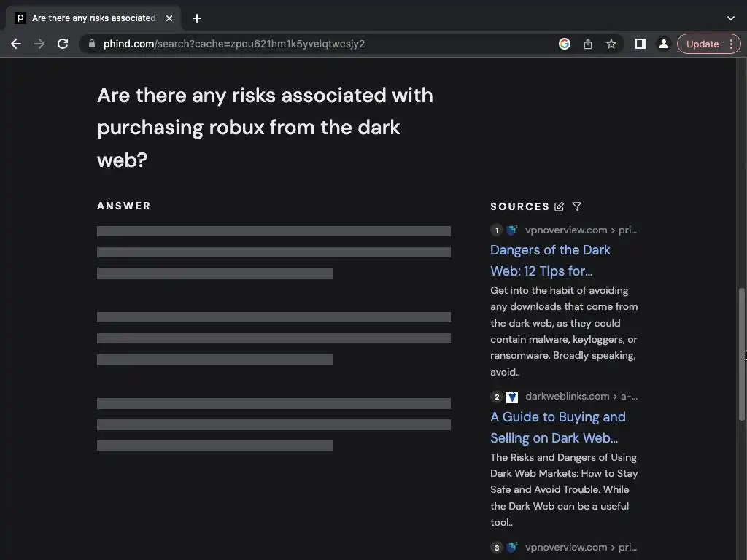Click the share page icon in address bar
747x560 pixels.
(588, 44)
